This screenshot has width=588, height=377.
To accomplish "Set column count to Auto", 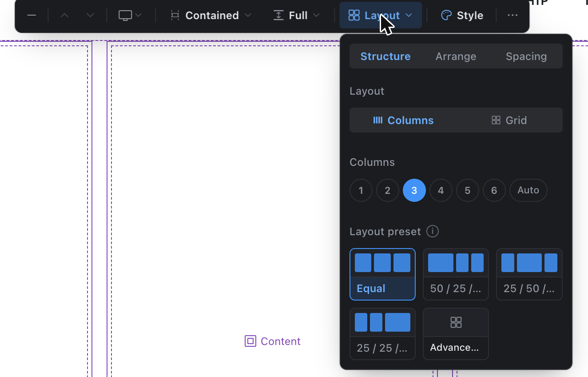I will pos(528,190).
